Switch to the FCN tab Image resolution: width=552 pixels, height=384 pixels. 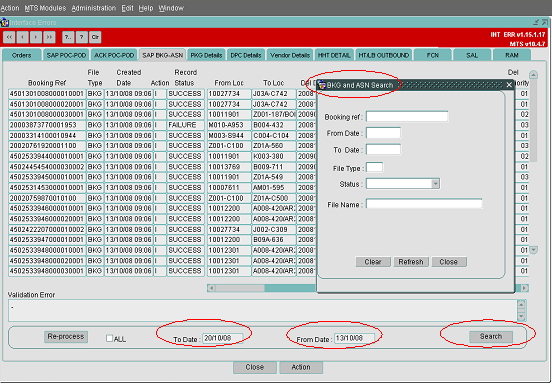(433, 55)
